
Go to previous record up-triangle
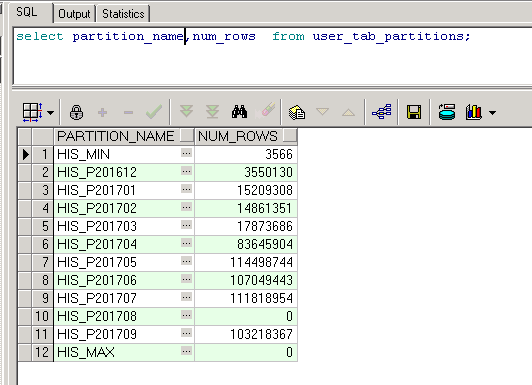coord(348,112)
